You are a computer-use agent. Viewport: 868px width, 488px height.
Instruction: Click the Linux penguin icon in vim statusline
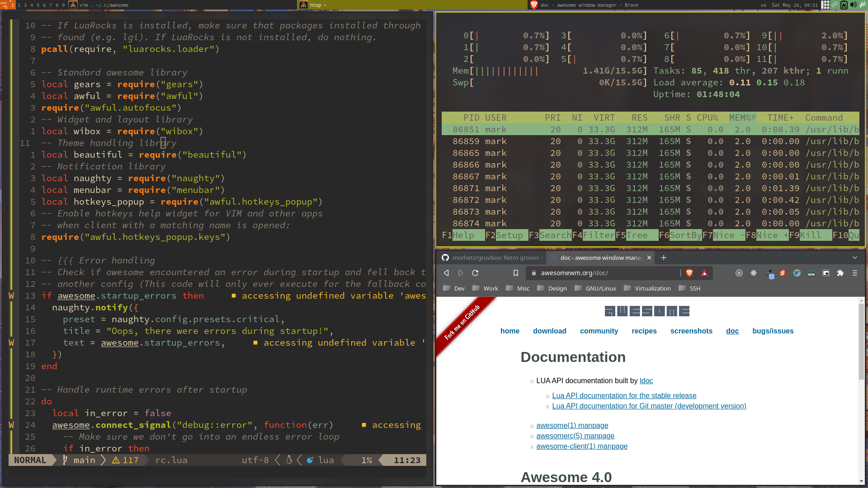289,460
